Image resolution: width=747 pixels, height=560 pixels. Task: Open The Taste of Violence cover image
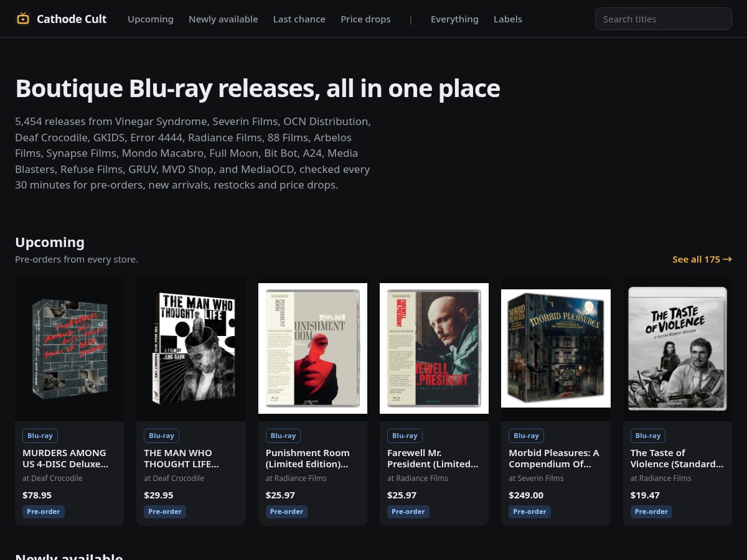click(x=677, y=348)
